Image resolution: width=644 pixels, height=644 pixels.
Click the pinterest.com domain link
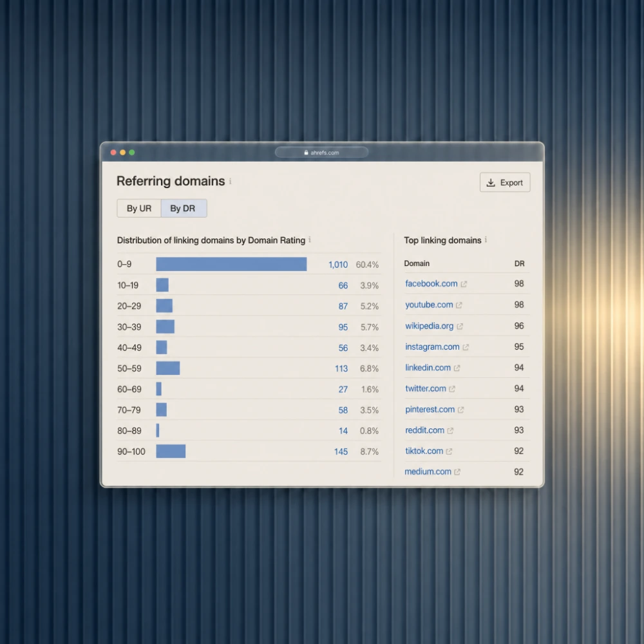tap(430, 410)
